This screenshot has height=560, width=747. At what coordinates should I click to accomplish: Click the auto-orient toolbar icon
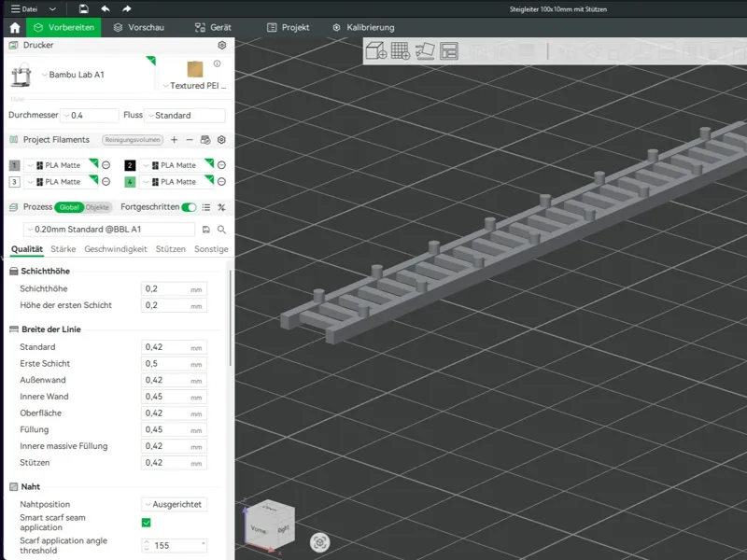[x=425, y=50]
